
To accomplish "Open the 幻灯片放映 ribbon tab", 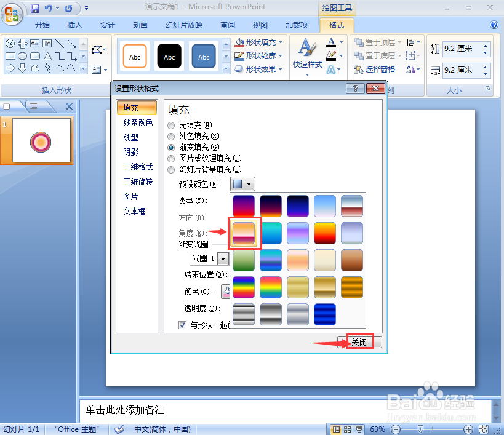I will [184, 25].
